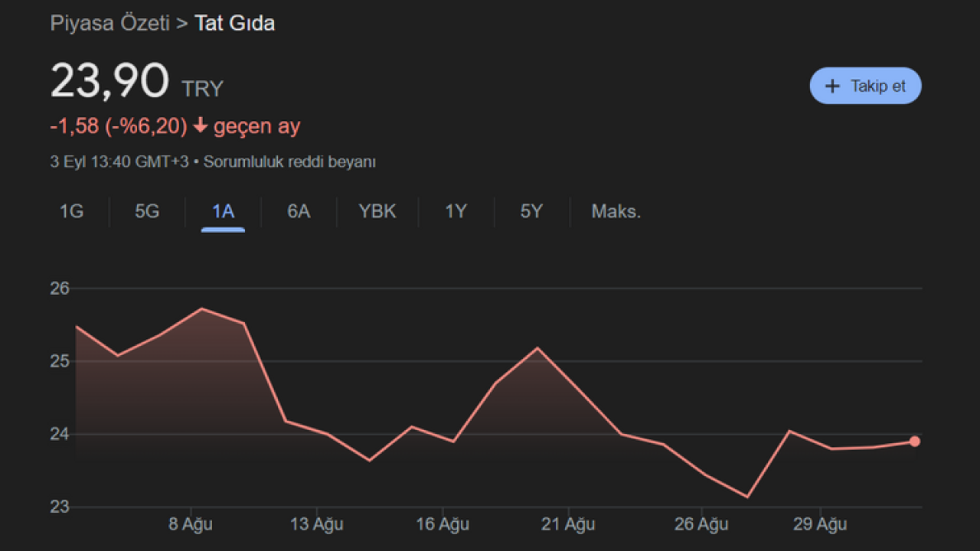The height and width of the screenshot is (551, 980).
Task: Click the down arrow beside geçen ay
Action: (x=201, y=126)
